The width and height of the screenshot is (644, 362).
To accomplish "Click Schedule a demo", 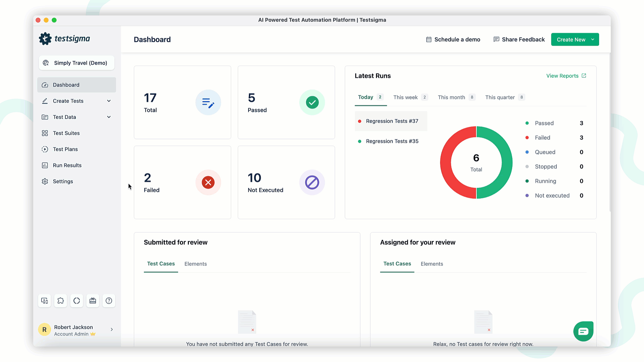I will click(453, 40).
